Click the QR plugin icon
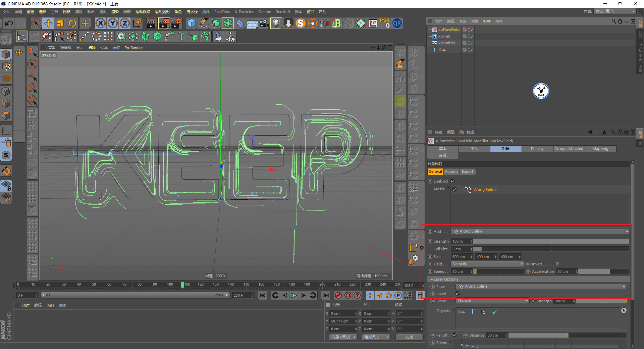This screenshot has width=644, height=349. [x=397, y=23]
